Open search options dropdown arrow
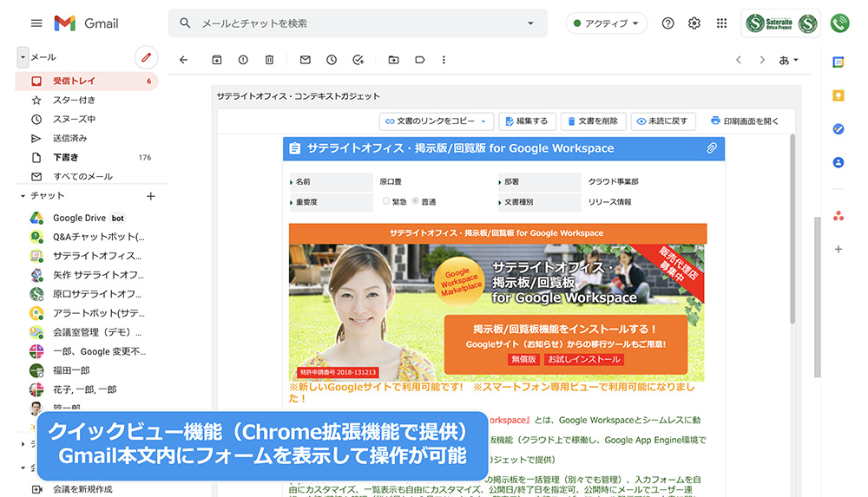This screenshot has width=868, height=497. click(x=530, y=23)
